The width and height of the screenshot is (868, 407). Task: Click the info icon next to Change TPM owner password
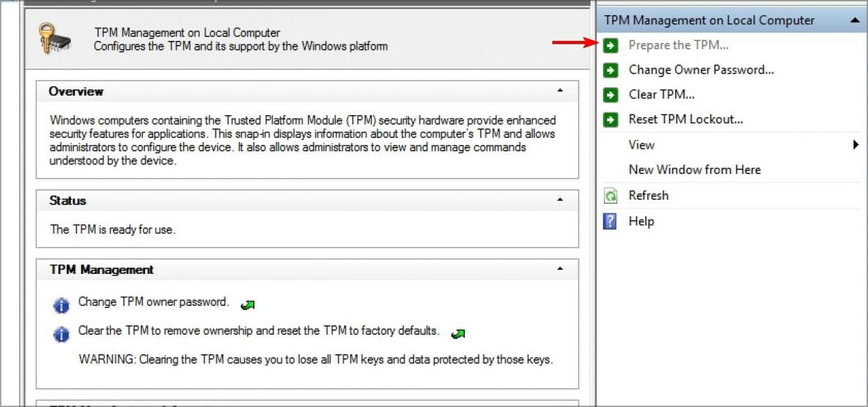(x=62, y=306)
